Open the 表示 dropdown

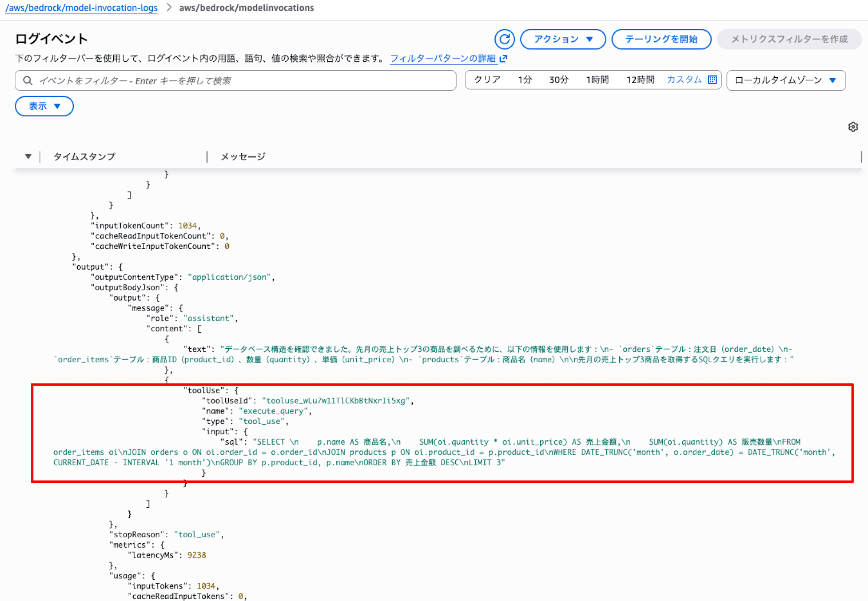tap(44, 106)
